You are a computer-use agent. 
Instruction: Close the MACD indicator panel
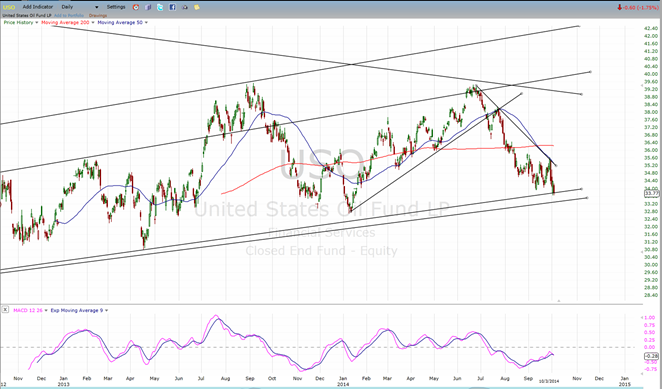(5, 310)
